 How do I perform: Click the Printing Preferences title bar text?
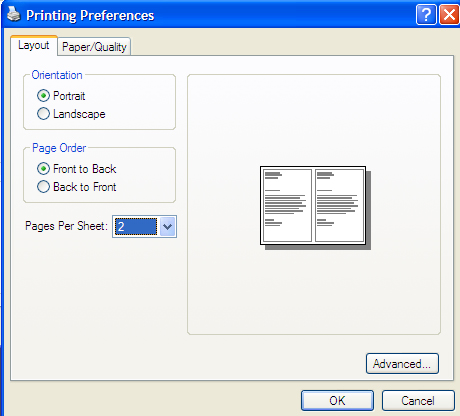(x=90, y=16)
